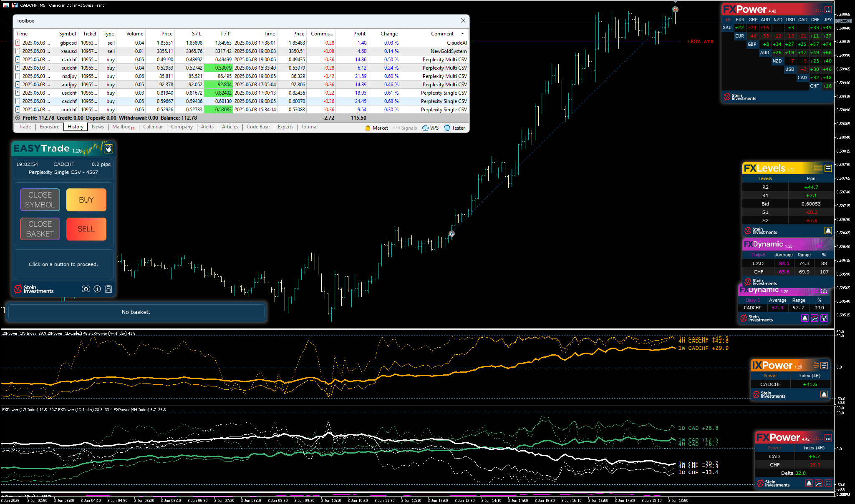Open the VPS cloud icon
855x504 pixels.
point(426,128)
